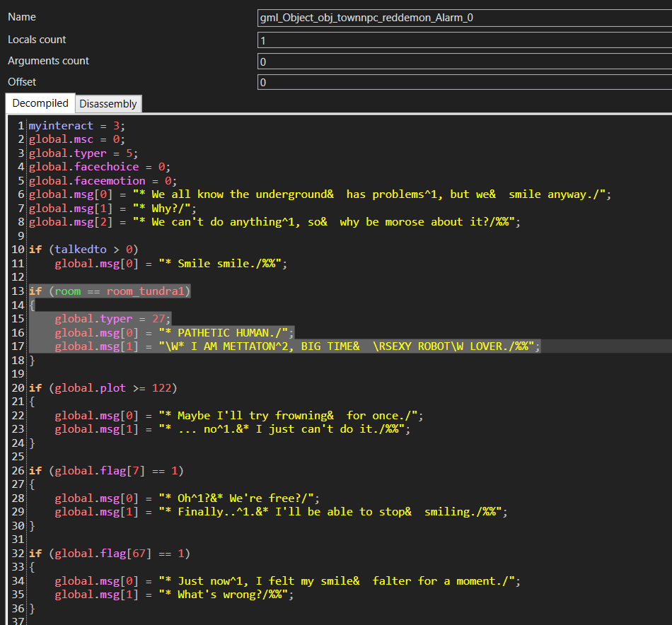The width and height of the screenshot is (672, 625).
Task: Click the 'why be morose about it' line
Action: pos(274,222)
